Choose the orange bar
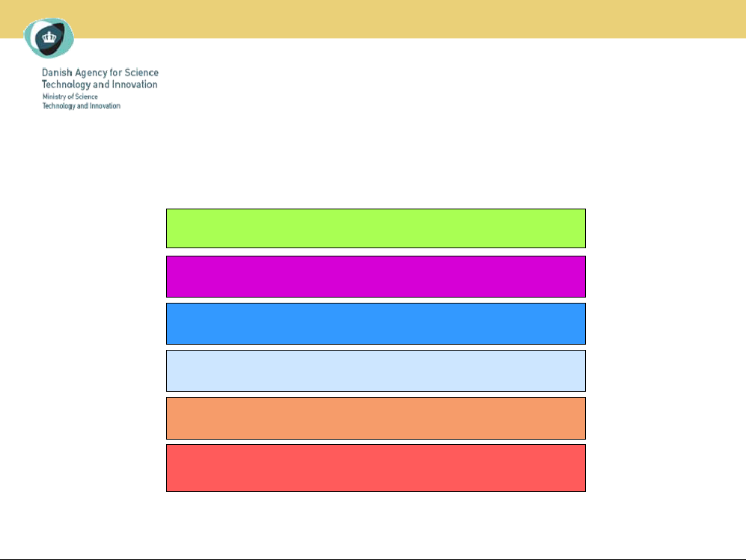 (375, 417)
